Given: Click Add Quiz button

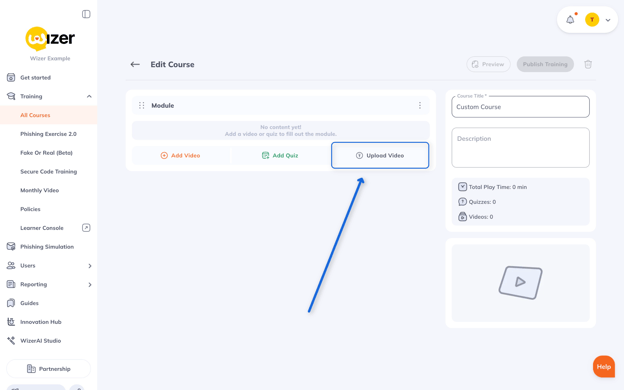Looking at the screenshot, I should coord(280,156).
